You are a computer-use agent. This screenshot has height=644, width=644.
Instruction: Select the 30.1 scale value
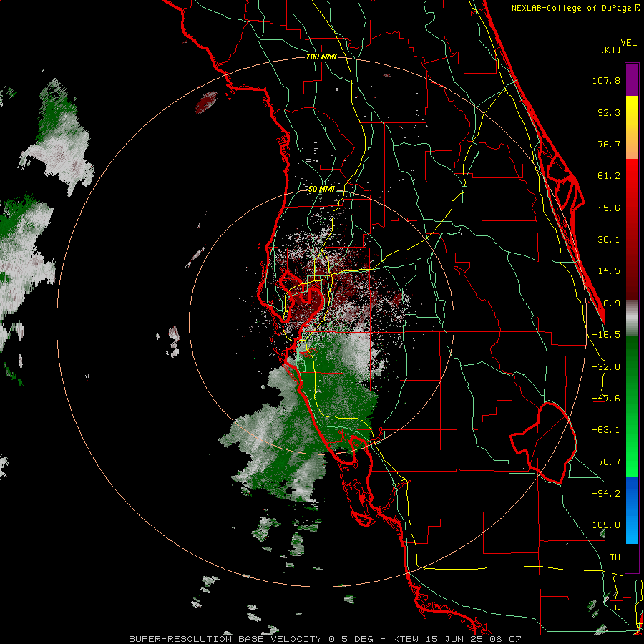point(609,240)
